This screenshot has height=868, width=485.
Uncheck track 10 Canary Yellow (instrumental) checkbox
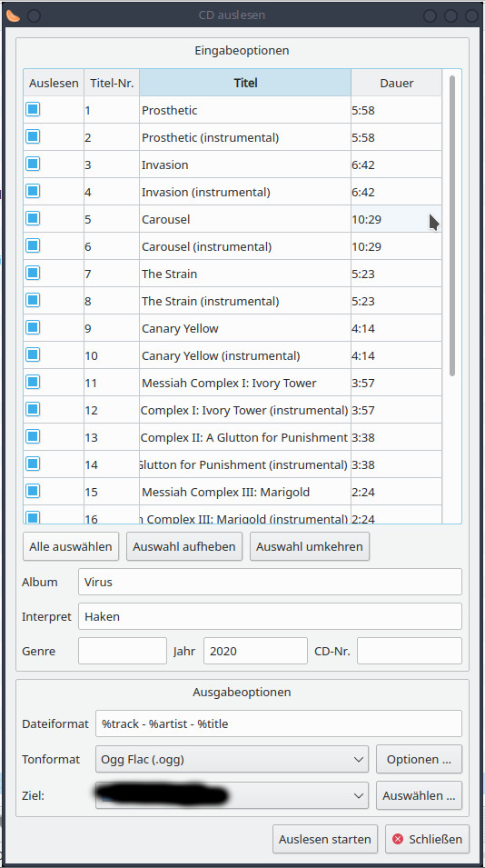pyautogui.click(x=33, y=354)
